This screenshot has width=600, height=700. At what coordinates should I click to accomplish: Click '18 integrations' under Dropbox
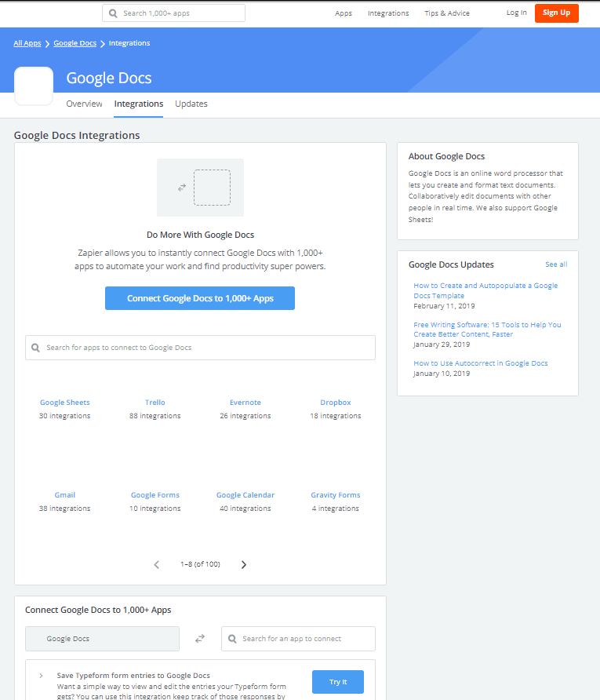point(336,416)
